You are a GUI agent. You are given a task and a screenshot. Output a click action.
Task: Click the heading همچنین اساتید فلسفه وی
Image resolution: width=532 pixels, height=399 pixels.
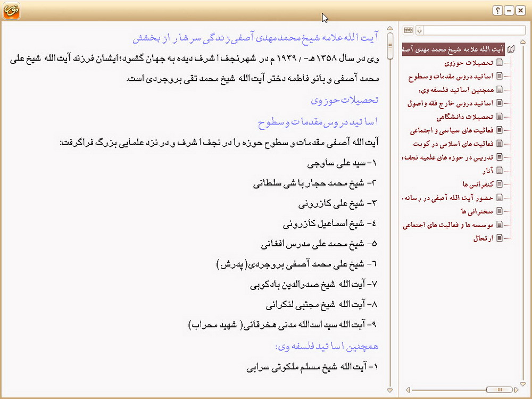click(x=327, y=346)
